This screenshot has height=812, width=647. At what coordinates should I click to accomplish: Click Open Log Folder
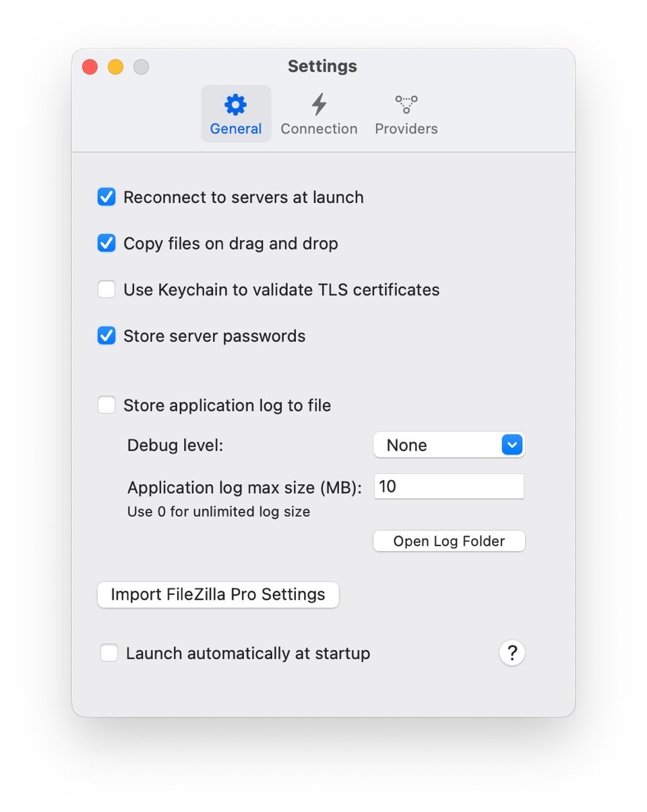tap(449, 541)
